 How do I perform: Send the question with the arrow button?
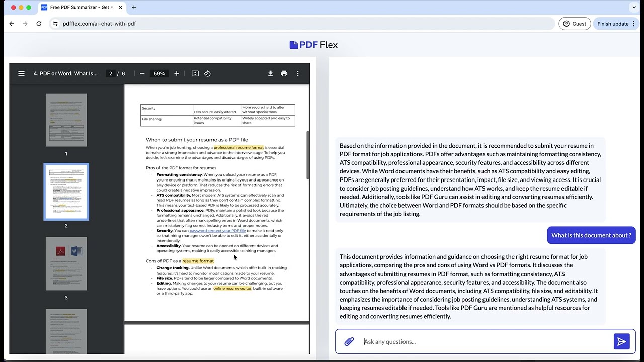click(622, 342)
